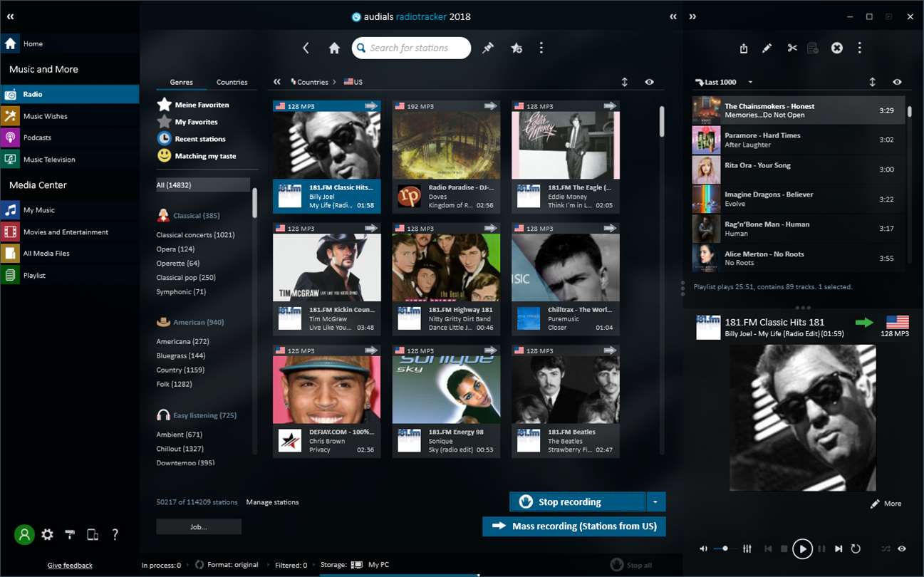
Task: Click the pin icon beside the search box
Action: 488,48
